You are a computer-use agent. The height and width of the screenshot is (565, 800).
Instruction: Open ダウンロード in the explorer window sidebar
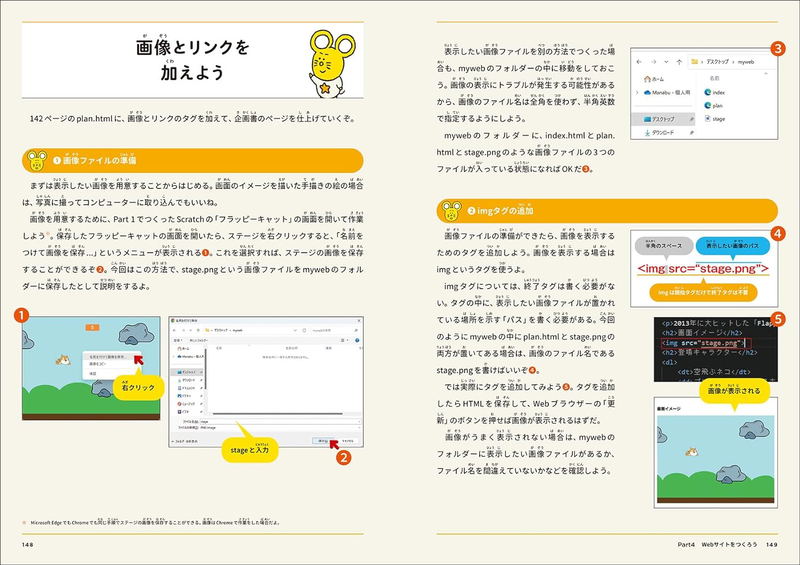[x=660, y=133]
